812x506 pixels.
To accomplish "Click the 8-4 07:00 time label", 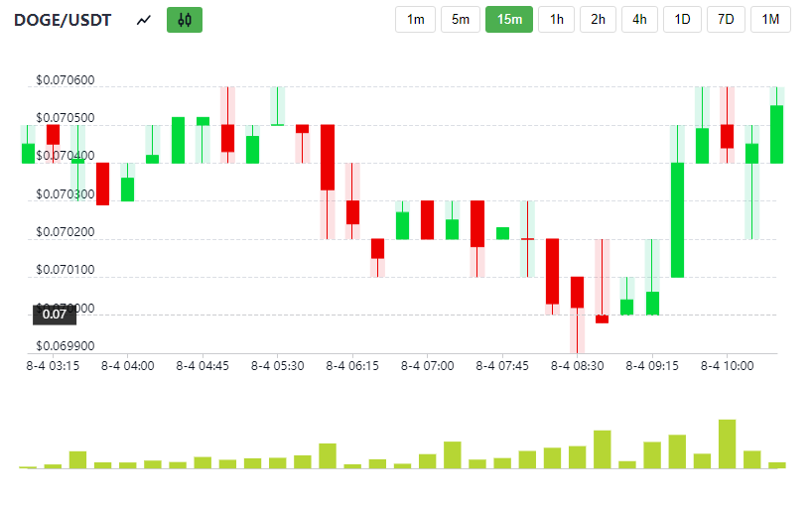I will click(427, 366).
